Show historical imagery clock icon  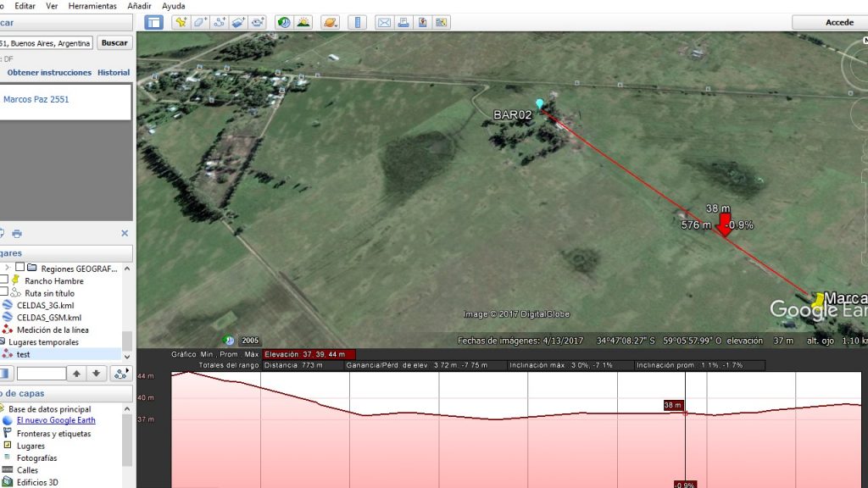(284, 22)
